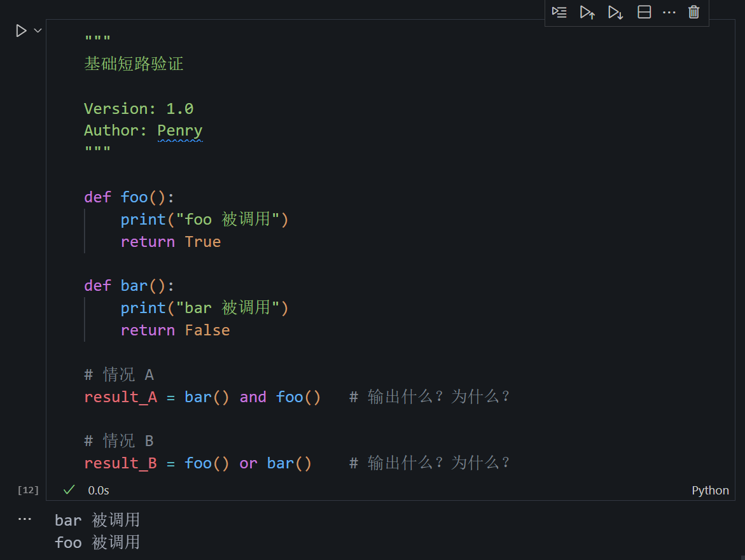Image resolution: width=745 pixels, height=560 pixels.
Task: Click the execution count [12]
Action: coord(28,490)
